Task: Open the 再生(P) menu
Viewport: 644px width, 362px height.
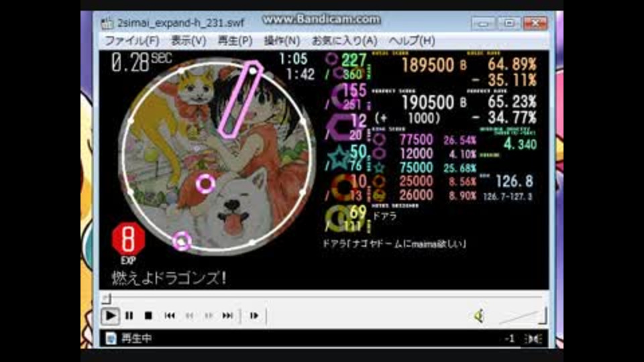Action: coord(235,41)
